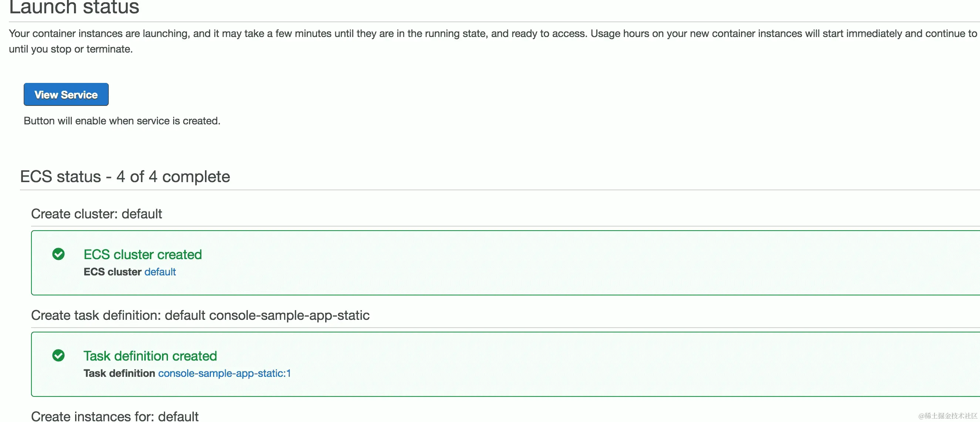Open the default ECS cluster link
Image resolution: width=980 pixels, height=422 pixels.
coord(160,272)
